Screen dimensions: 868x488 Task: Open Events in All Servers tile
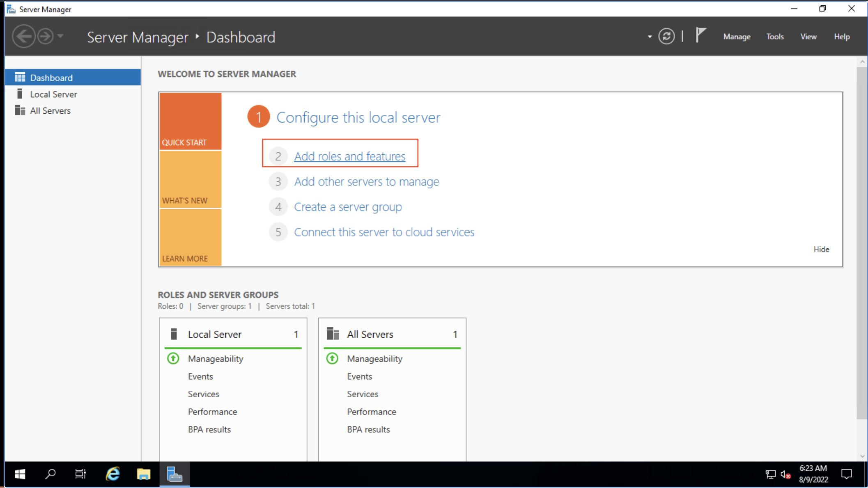[x=359, y=377]
